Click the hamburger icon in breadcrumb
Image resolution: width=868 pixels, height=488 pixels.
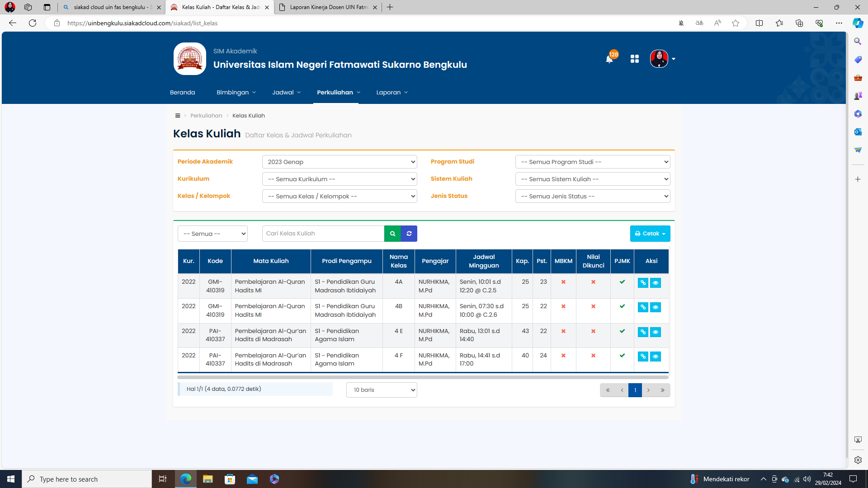coord(178,116)
